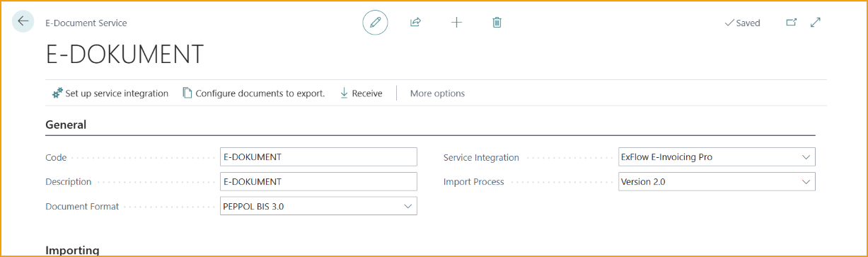The image size is (868, 257).
Task: Choose Set up service integration
Action: point(110,93)
